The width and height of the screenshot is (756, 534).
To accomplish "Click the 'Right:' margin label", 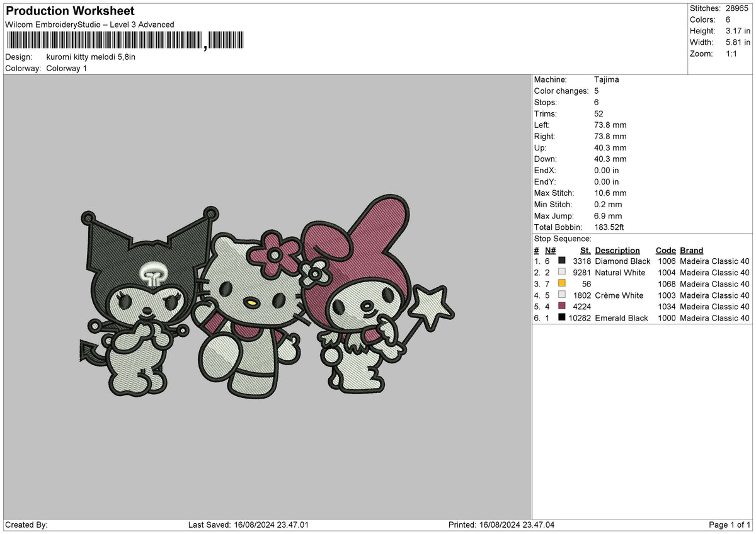I will (545, 137).
